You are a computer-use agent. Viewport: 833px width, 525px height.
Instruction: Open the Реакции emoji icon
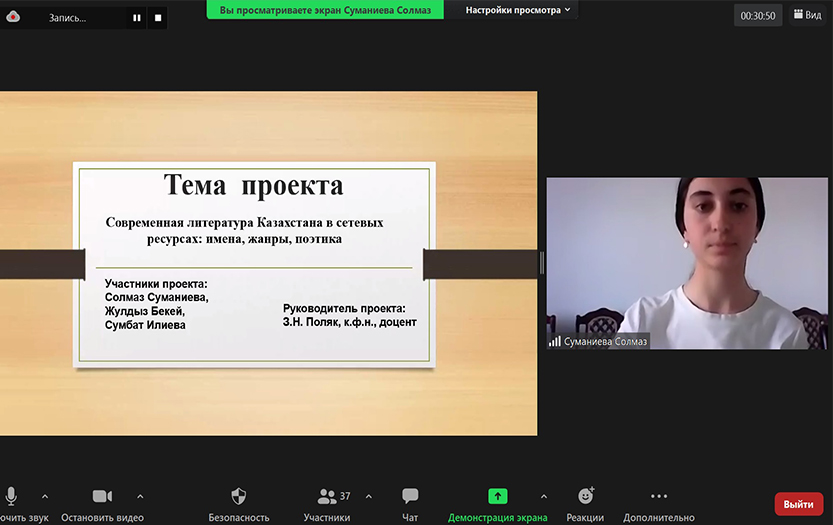pos(586,497)
